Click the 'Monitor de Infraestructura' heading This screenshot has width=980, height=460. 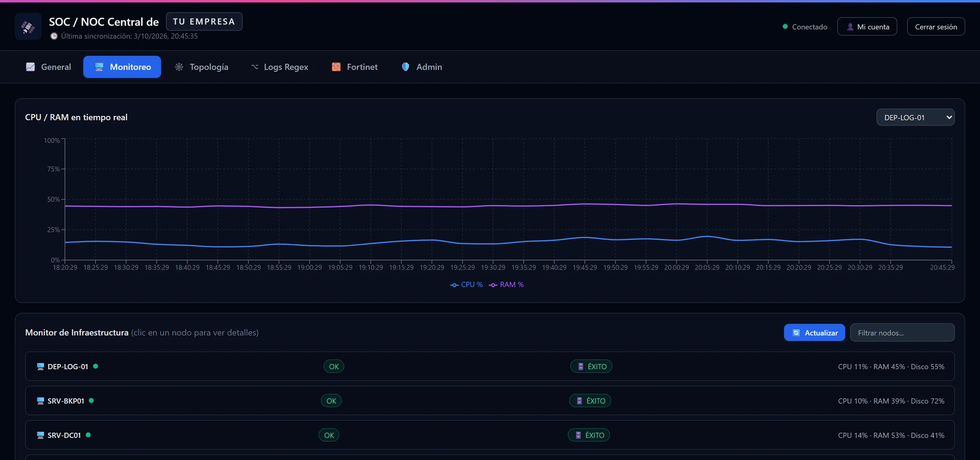pyautogui.click(x=77, y=333)
